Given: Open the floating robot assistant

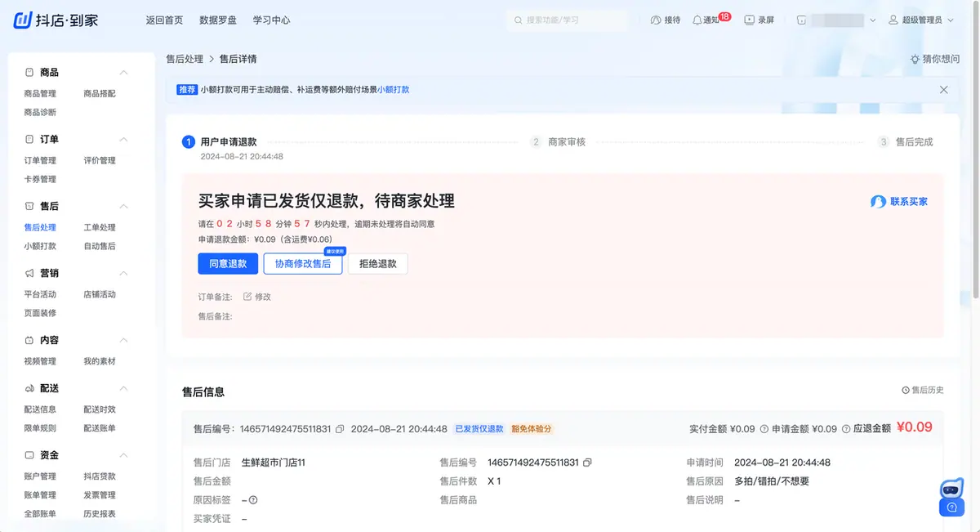Looking at the screenshot, I should coord(951,489).
